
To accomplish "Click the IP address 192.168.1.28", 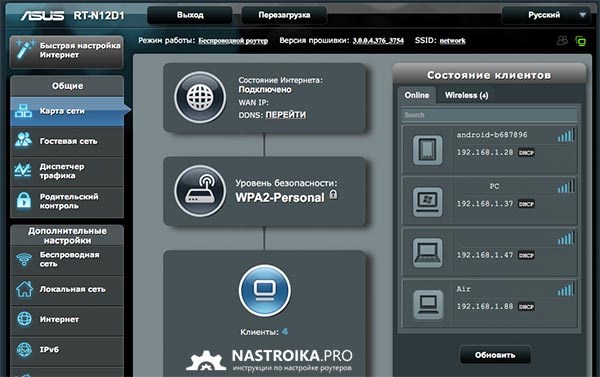I will pyautogui.click(x=485, y=152).
